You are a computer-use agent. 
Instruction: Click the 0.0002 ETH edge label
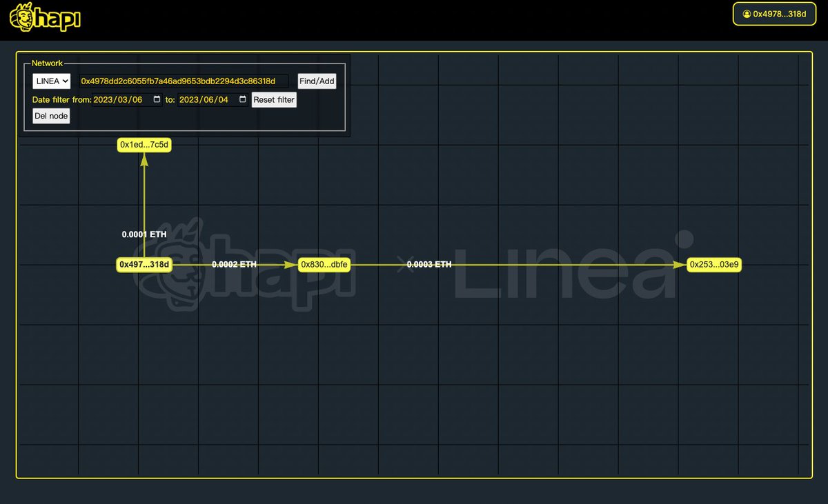coord(234,264)
